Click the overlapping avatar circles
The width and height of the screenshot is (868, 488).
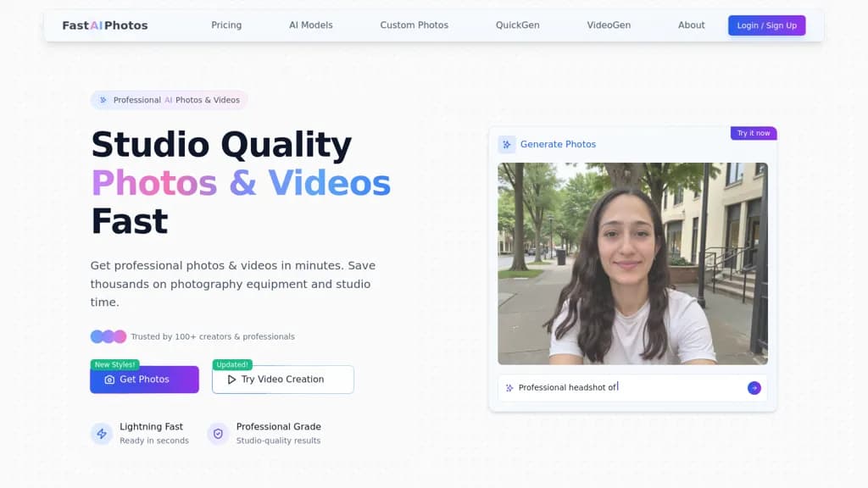tap(108, 336)
